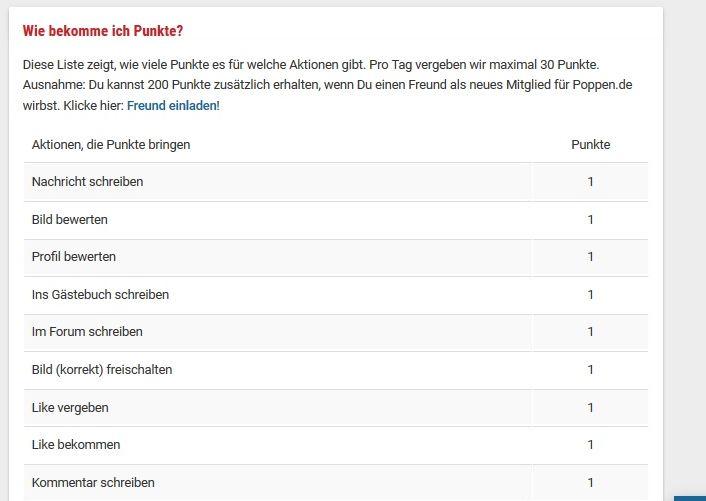Click 'Like bekommen' in the table
The height and width of the screenshot is (501, 706).
[76, 444]
